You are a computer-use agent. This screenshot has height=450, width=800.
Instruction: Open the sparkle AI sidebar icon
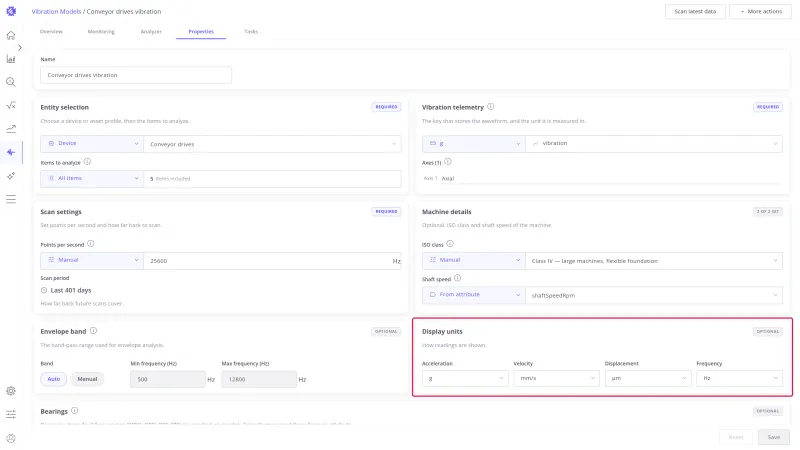coord(11,176)
